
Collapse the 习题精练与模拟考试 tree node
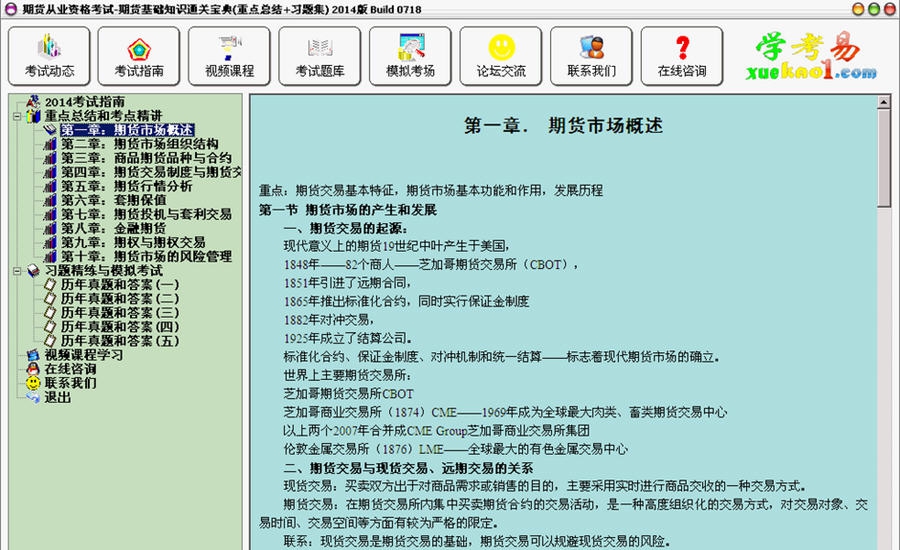(17, 271)
